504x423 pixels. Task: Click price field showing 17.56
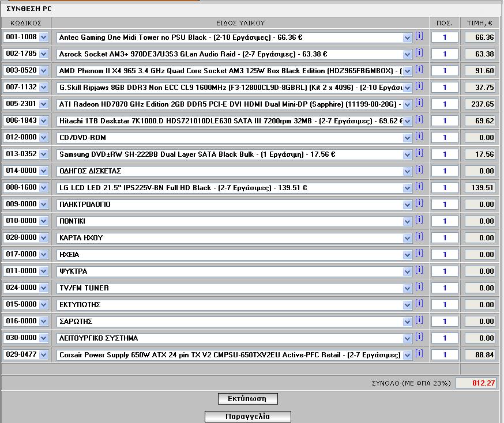click(x=480, y=154)
